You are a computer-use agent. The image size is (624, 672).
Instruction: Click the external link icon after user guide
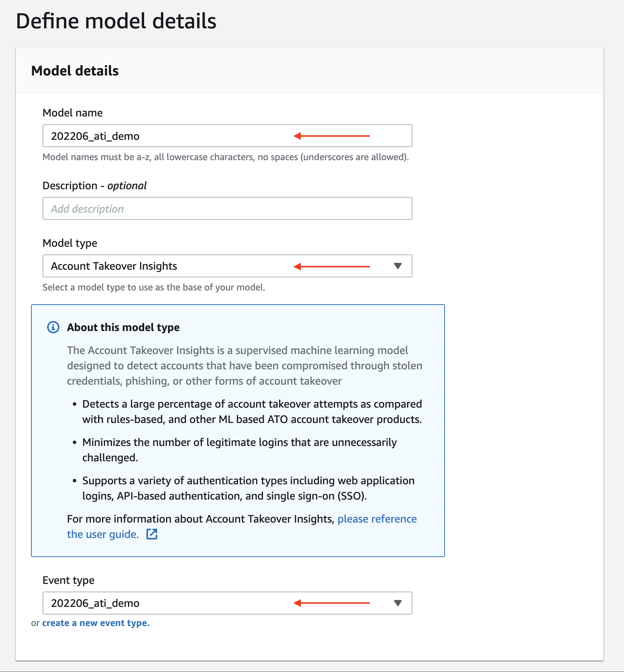[152, 534]
